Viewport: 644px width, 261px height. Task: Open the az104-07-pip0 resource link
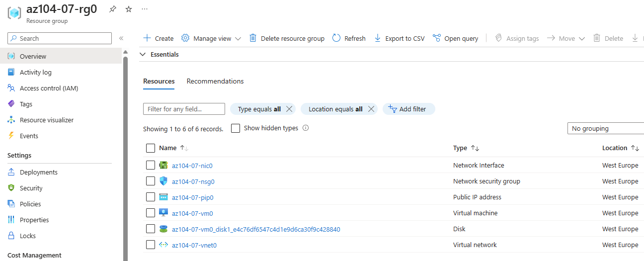(193, 197)
